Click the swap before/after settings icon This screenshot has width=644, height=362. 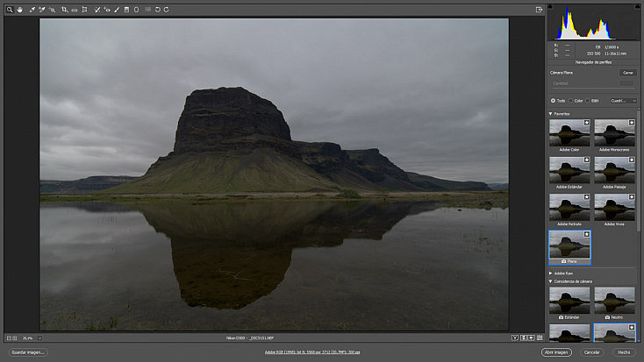tap(524, 337)
